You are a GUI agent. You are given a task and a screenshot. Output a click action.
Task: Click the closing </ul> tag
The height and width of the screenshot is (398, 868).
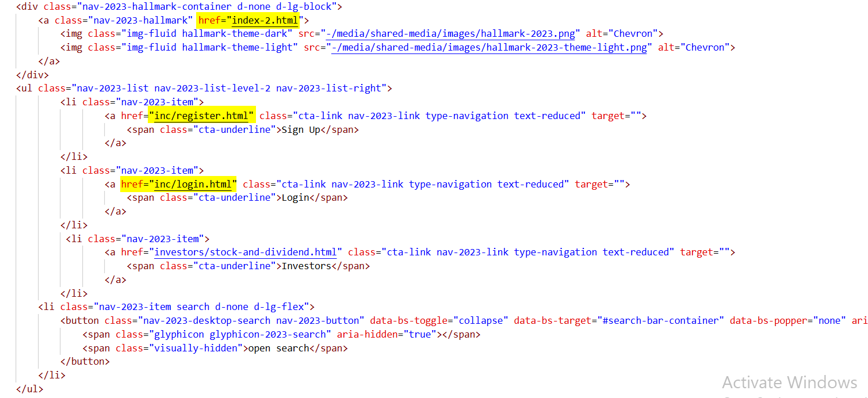tap(30, 389)
